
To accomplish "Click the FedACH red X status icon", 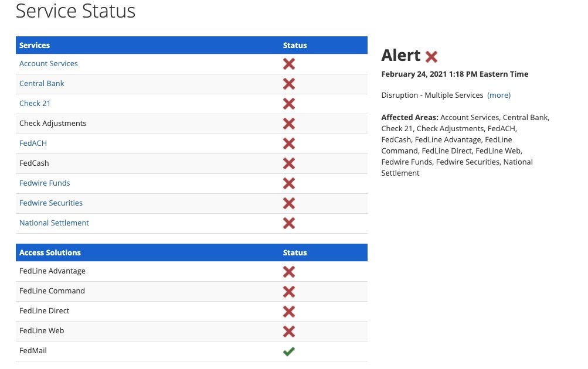I will point(288,143).
